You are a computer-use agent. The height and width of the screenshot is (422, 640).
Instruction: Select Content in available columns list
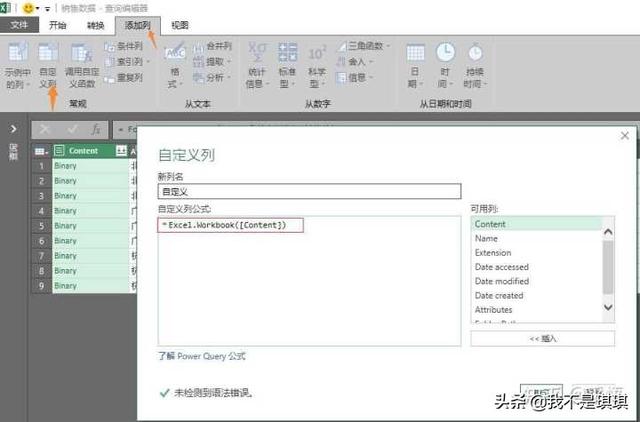[x=536, y=224]
